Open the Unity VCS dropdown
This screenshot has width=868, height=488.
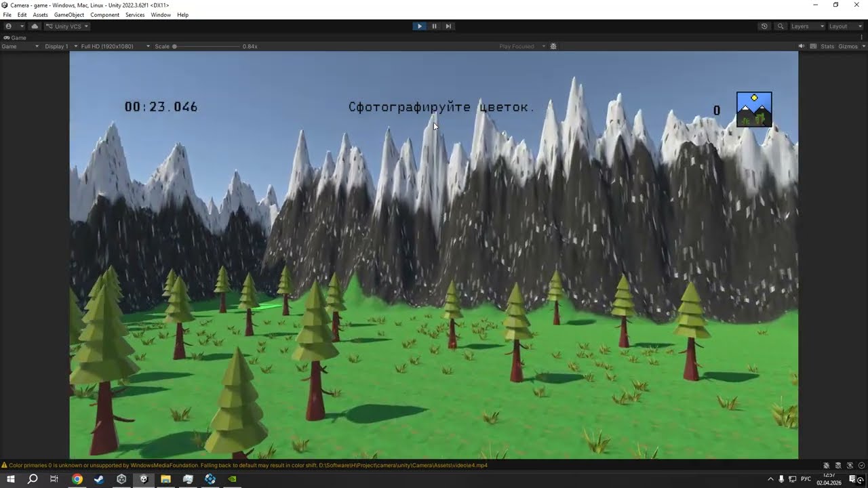pyautogui.click(x=67, y=26)
